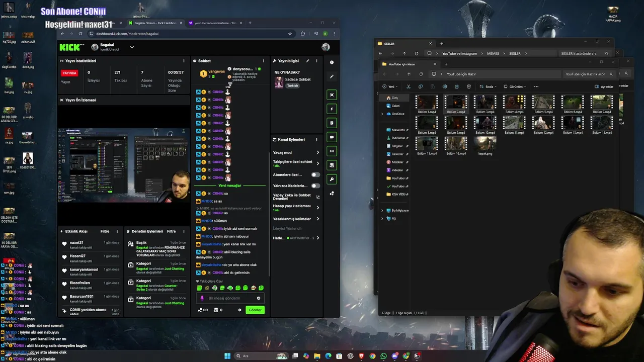Screen dimensions: 644x362
Task: Expand Yavaş mod settings
Action: point(317,152)
